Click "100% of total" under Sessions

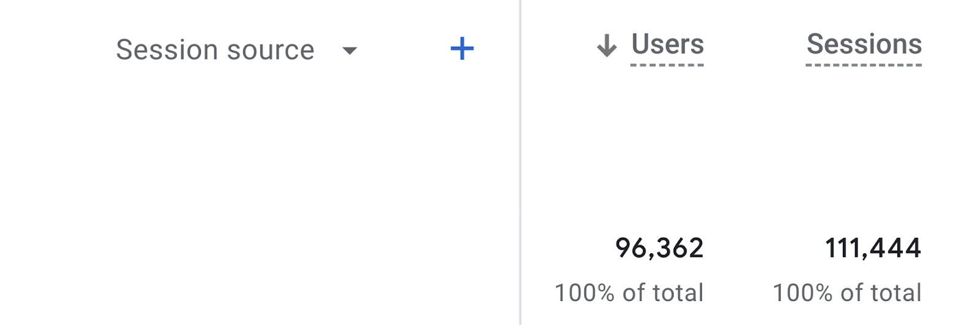point(847,293)
